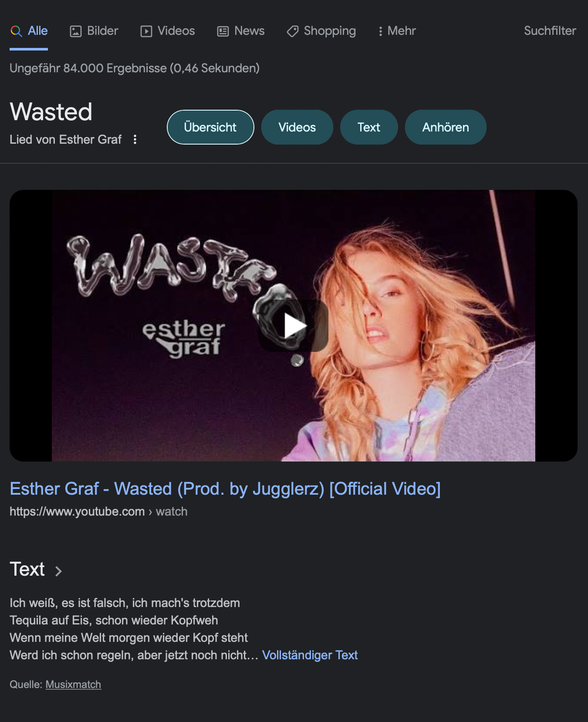Select the Videos chip button

click(x=297, y=127)
